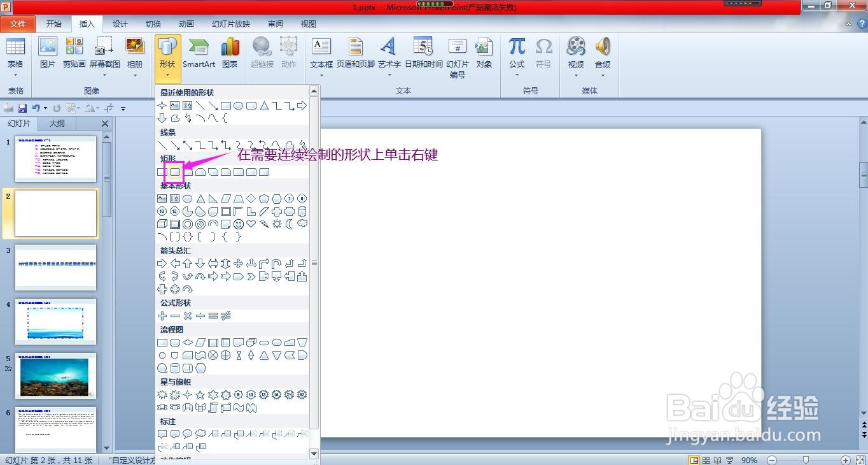
Task: Insert an 对象 object
Action: (484, 52)
